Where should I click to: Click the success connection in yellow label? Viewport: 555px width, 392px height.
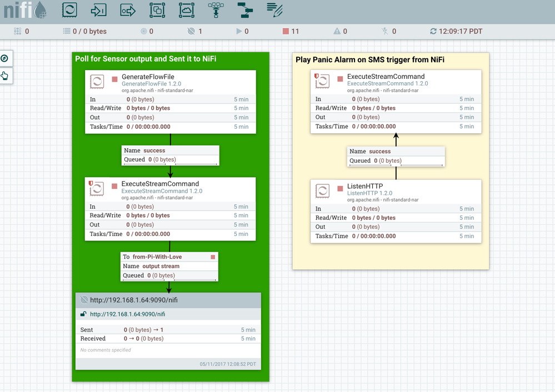pos(396,157)
